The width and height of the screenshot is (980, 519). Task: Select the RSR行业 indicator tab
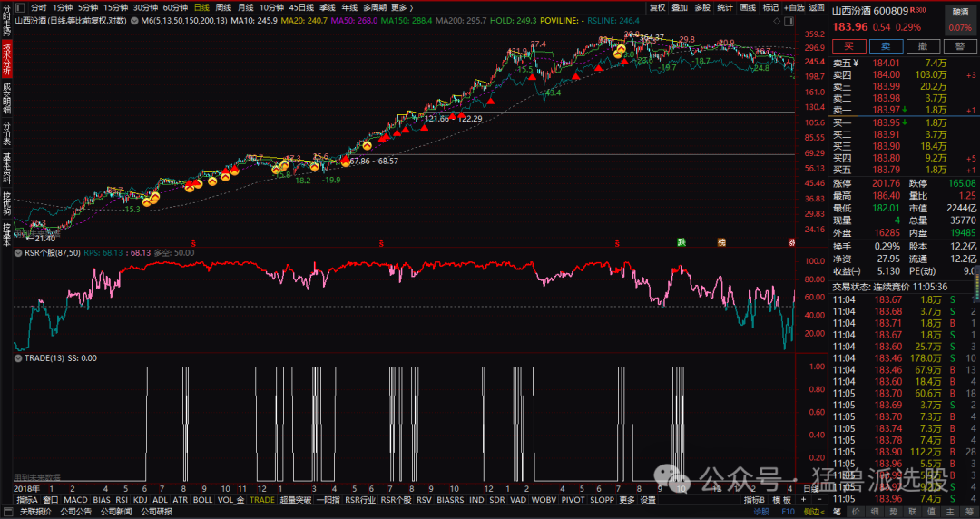(x=360, y=500)
